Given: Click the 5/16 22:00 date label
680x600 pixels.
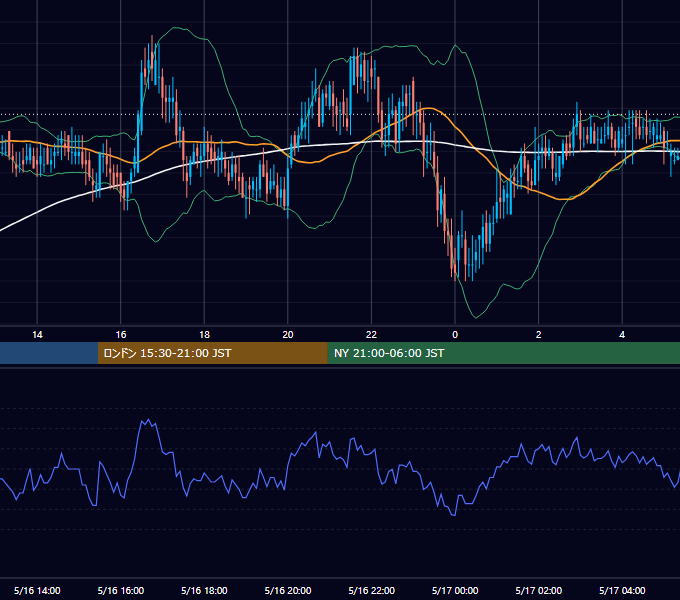Looking at the screenshot, I should coord(372,590).
